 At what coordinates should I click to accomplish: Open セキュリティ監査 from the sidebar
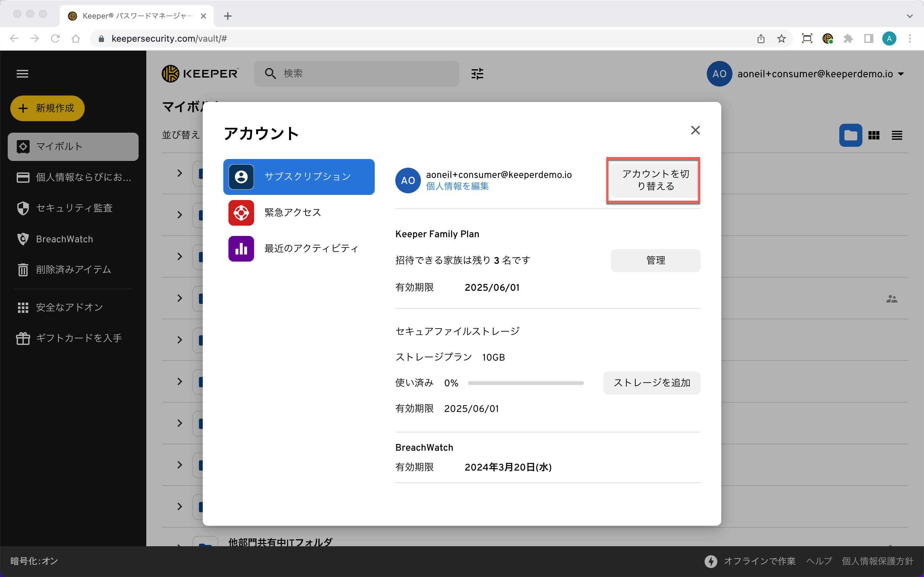(x=74, y=208)
